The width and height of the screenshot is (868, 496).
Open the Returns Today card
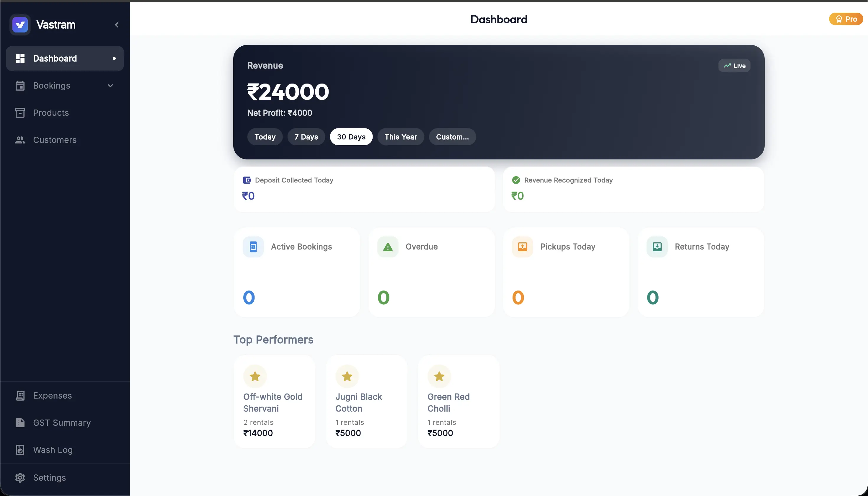(701, 272)
